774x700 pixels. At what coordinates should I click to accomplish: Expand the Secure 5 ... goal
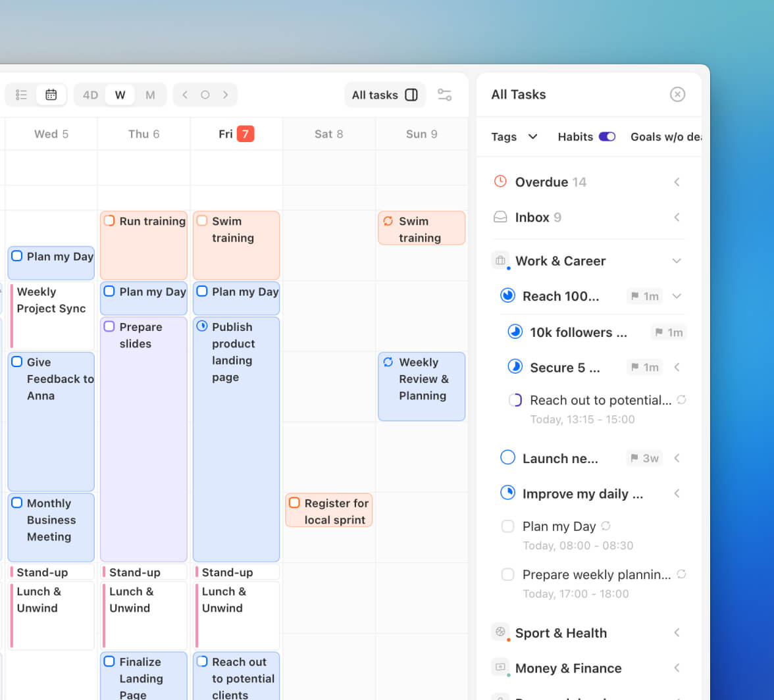(x=677, y=367)
